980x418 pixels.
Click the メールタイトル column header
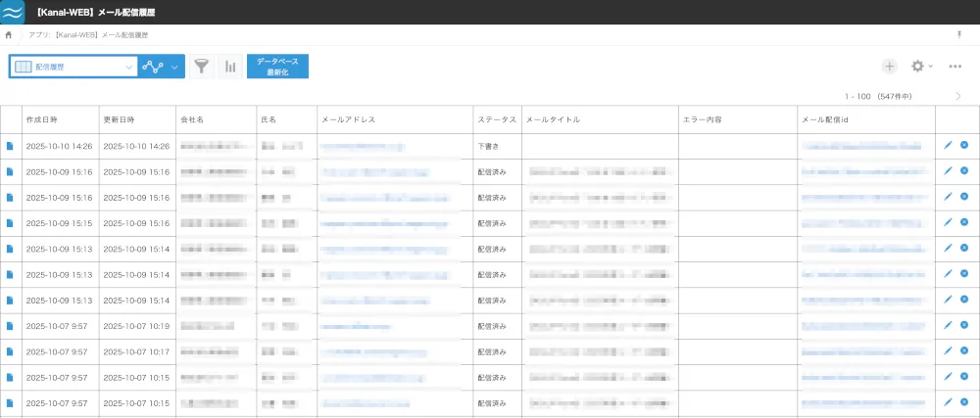pyautogui.click(x=553, y=119)
